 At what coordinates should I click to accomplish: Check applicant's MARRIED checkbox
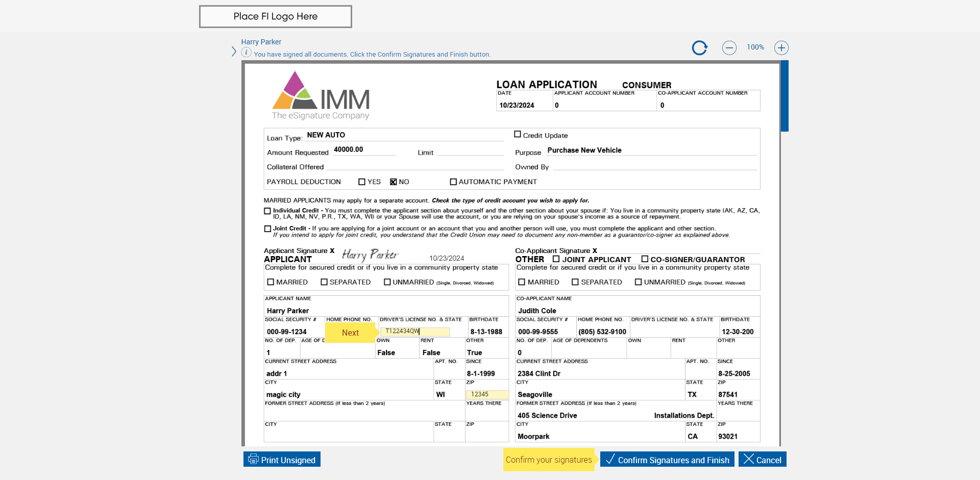(x=271, y=282)
